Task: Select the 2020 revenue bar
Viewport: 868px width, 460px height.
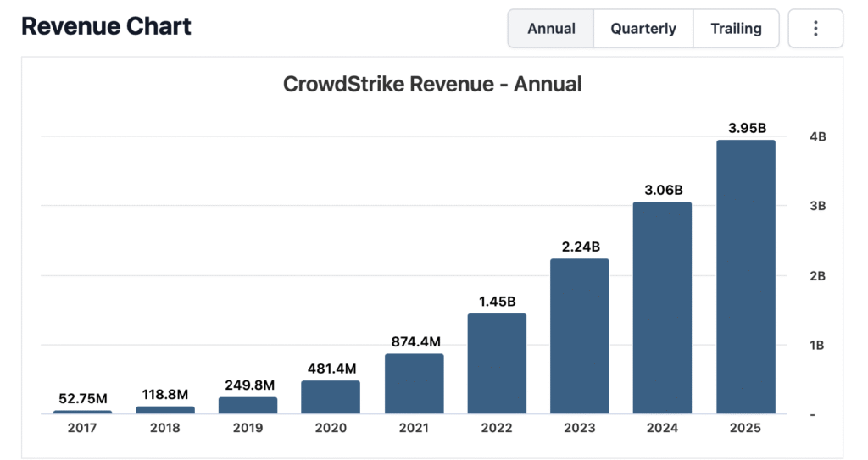Action: [x=331, y=397]
